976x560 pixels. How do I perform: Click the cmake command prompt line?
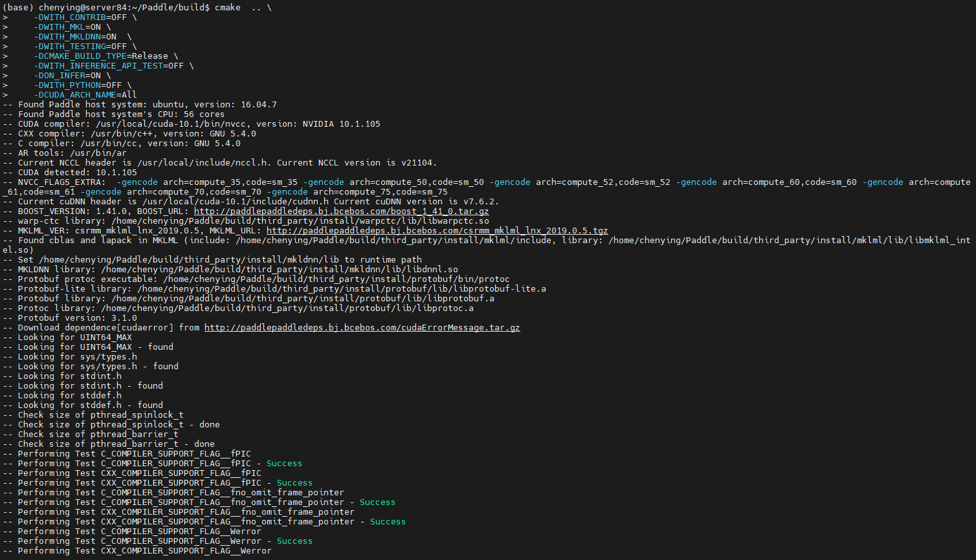click(137, 8)
